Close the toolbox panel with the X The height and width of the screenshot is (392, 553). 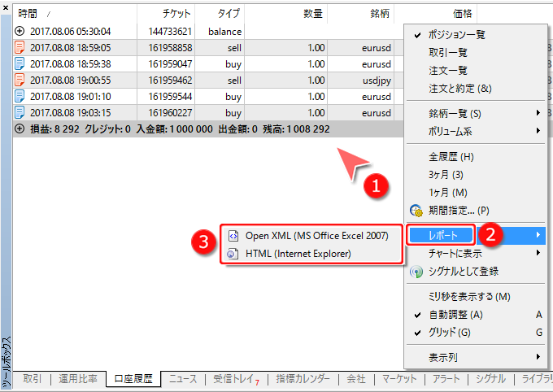pos(6,7)
